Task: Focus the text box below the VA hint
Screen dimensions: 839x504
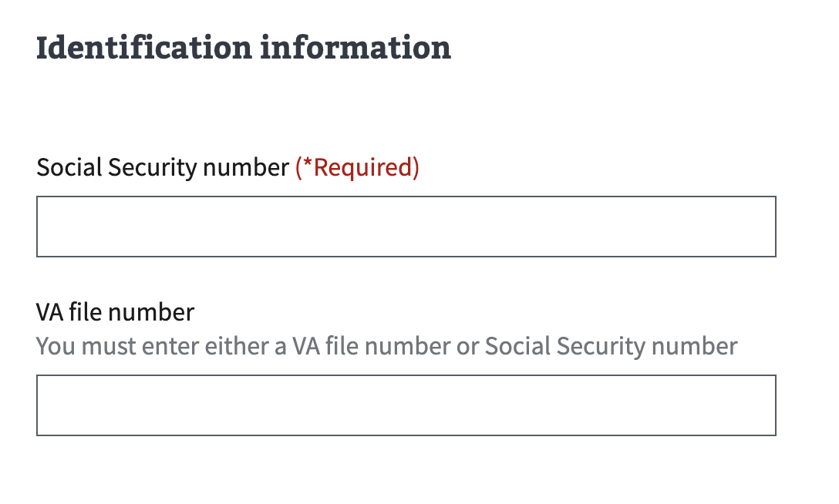Action: tap(406, 405)
